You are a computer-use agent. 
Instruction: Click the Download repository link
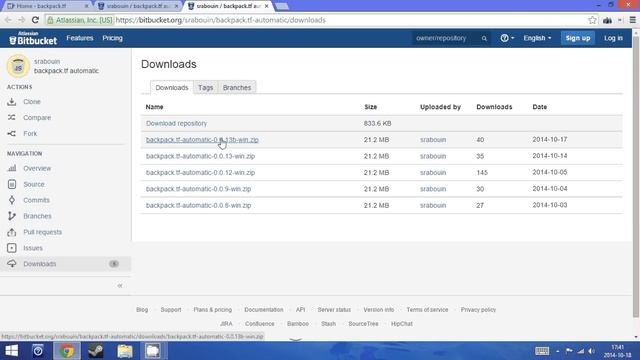click(x=176, y=123)
